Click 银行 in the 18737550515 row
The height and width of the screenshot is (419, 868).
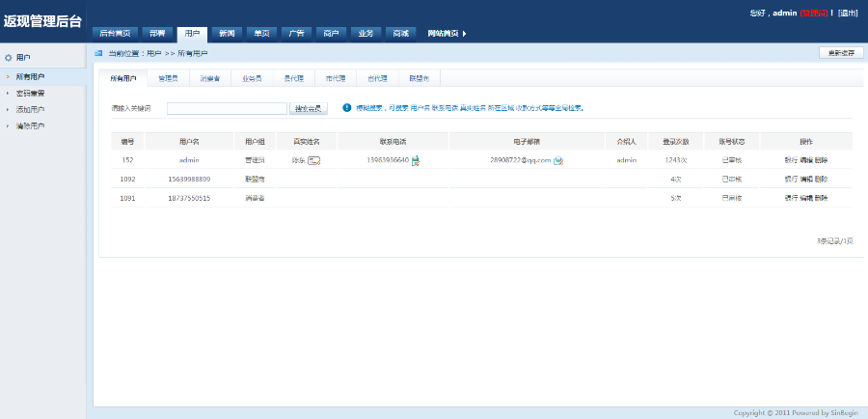pos(791,198)
